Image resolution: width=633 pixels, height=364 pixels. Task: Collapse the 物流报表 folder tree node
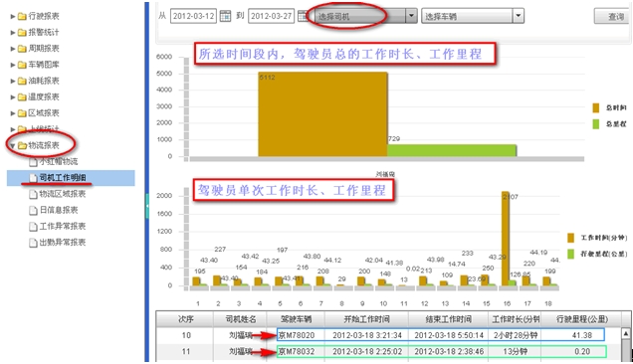pos(13,145)
